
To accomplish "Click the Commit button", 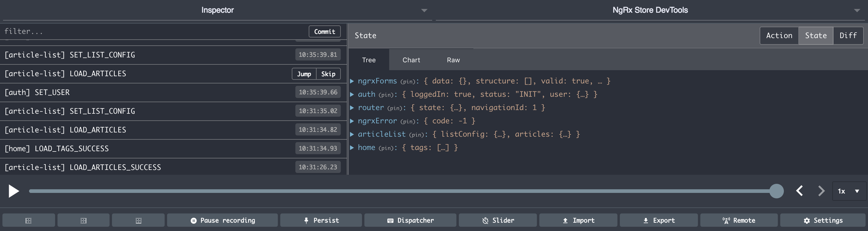I will (x=324, y=32).
